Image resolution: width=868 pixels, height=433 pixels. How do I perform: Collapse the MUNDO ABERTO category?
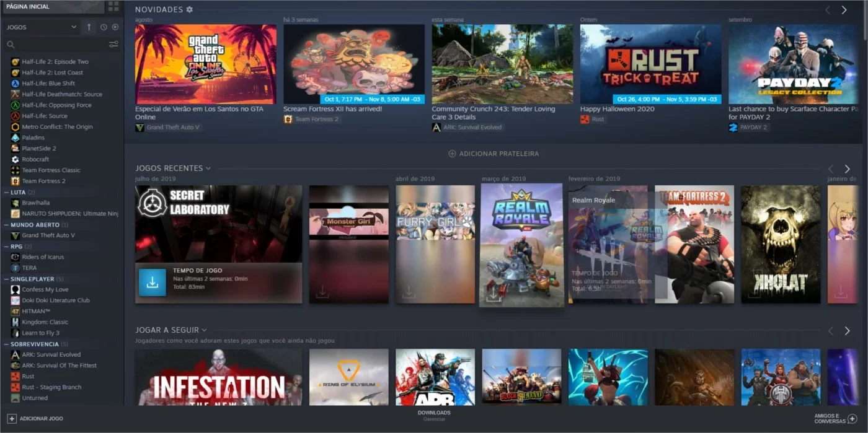(6, 225)
